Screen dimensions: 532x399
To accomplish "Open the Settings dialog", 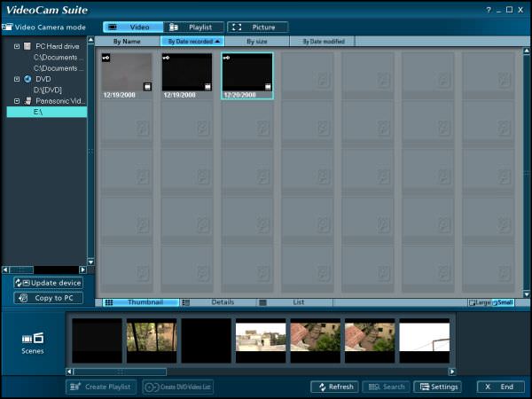I will 438,387.
